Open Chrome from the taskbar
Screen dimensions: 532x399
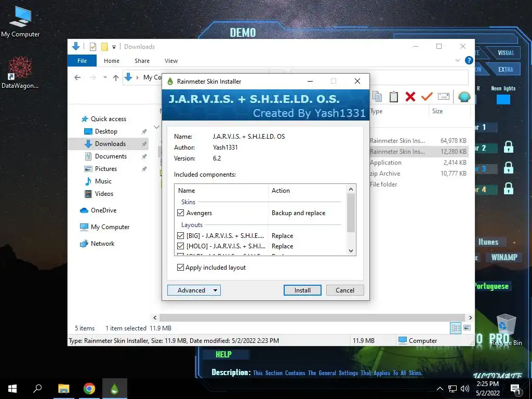point(89,389)
